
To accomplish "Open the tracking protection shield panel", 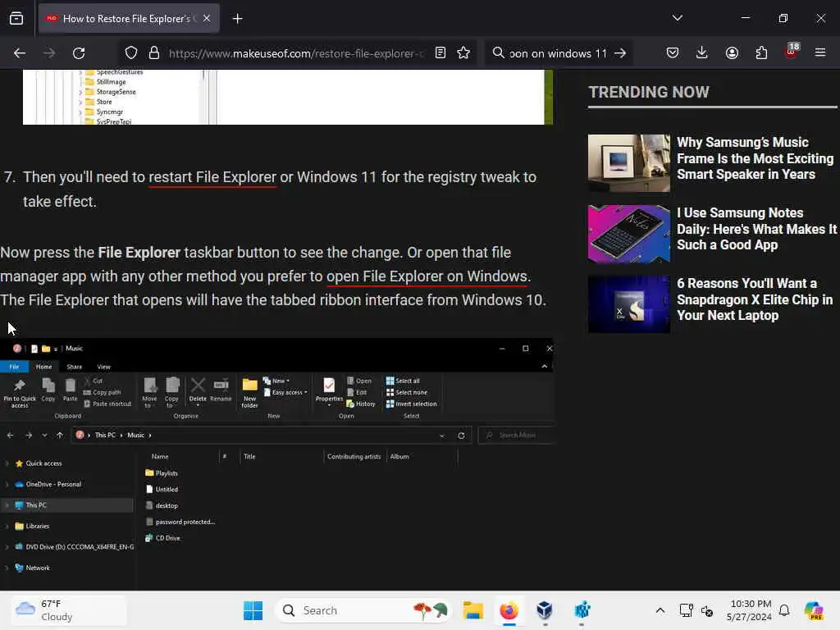I will tap(131, 53).
